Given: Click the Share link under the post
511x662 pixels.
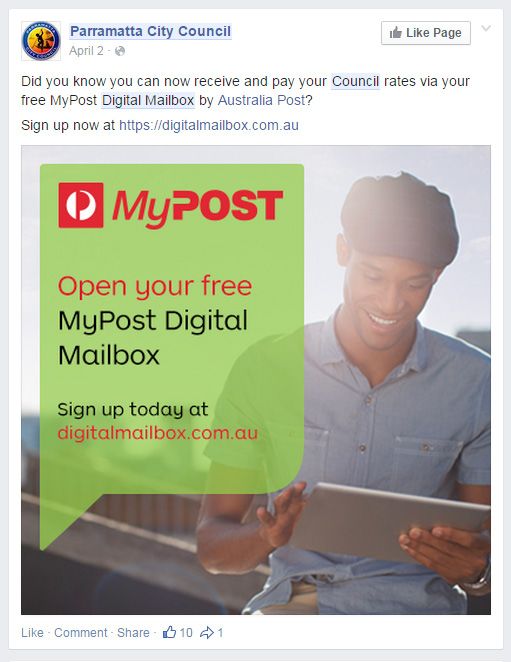Looking at the screenshot, I should [x=133, y=632].
